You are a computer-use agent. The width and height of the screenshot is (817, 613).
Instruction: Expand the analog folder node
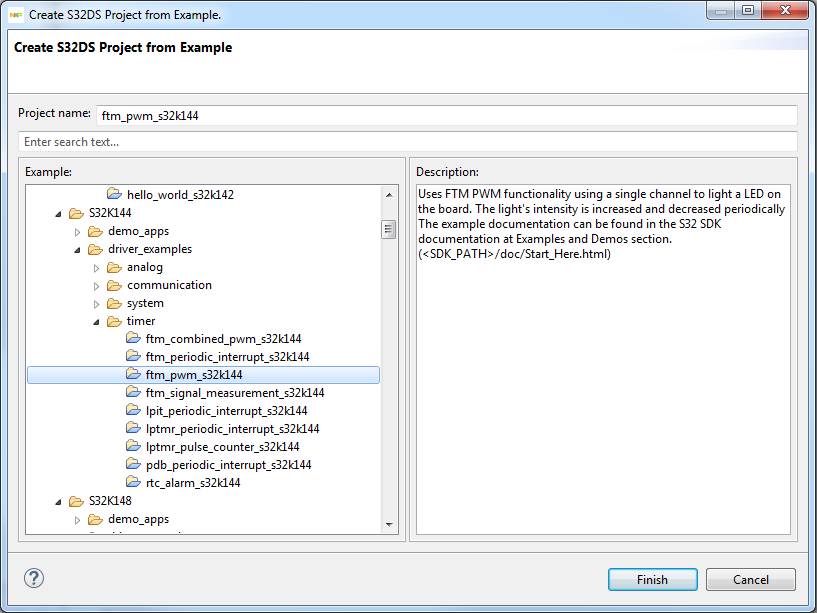[96, 268]
